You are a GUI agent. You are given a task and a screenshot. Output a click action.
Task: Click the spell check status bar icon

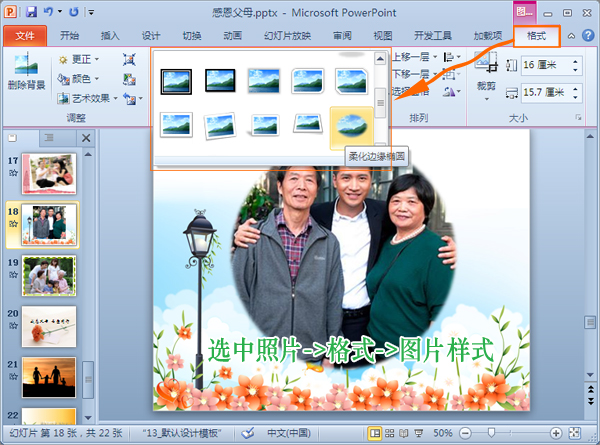coord(248,433)
